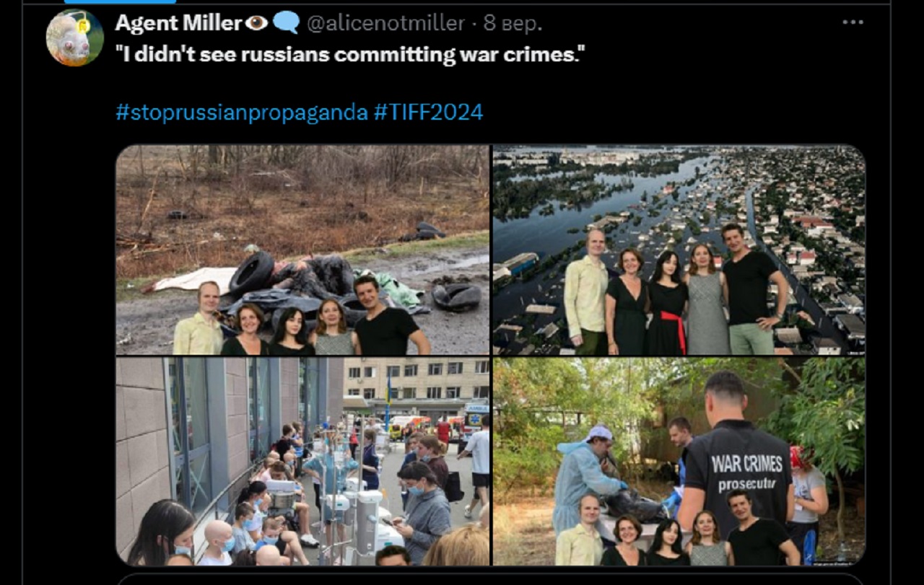
Task: Click the tweet text about war crimes
Action: coord(349,55)
